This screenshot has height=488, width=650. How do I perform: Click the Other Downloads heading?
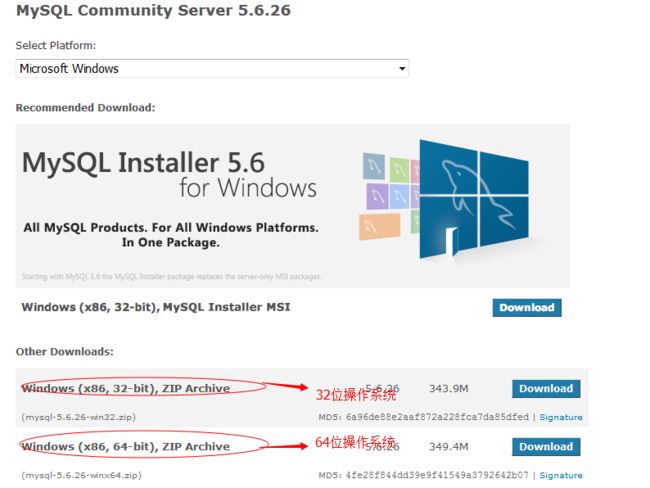coord(65,352)
